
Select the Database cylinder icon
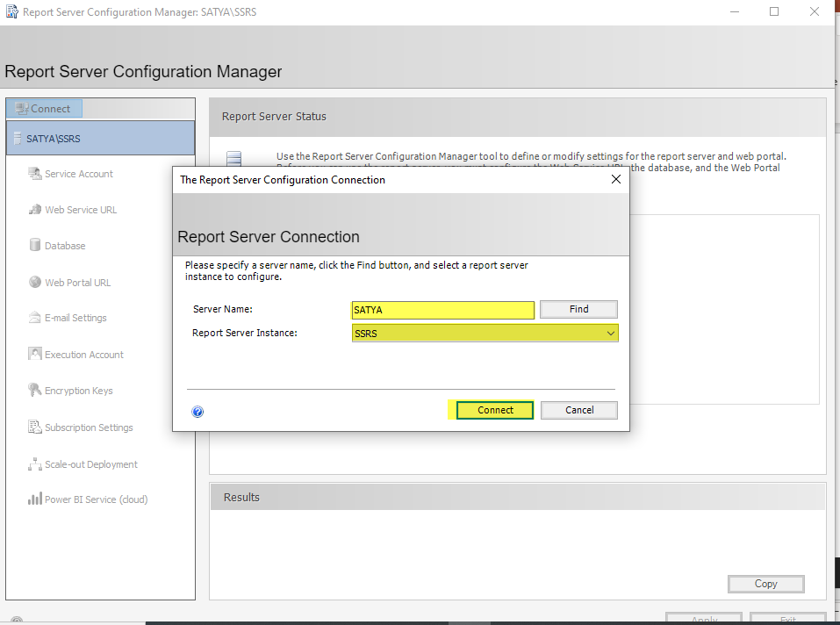point(35,246)
